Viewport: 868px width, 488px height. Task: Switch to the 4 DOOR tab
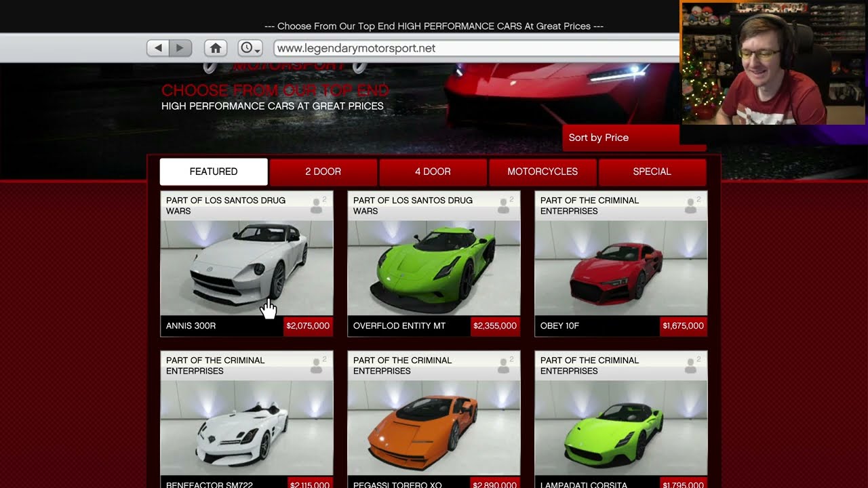coord(433,171)
